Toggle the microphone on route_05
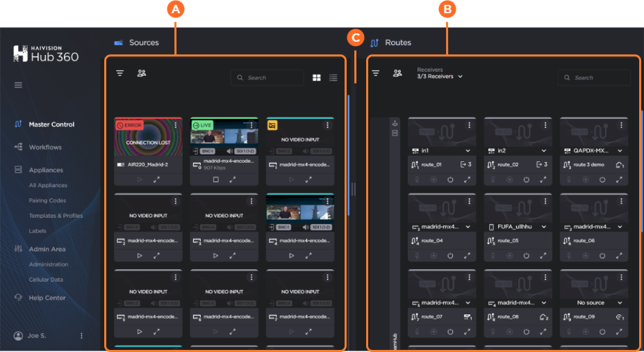This screenshot has height=352, width=644. click(493, 255)
